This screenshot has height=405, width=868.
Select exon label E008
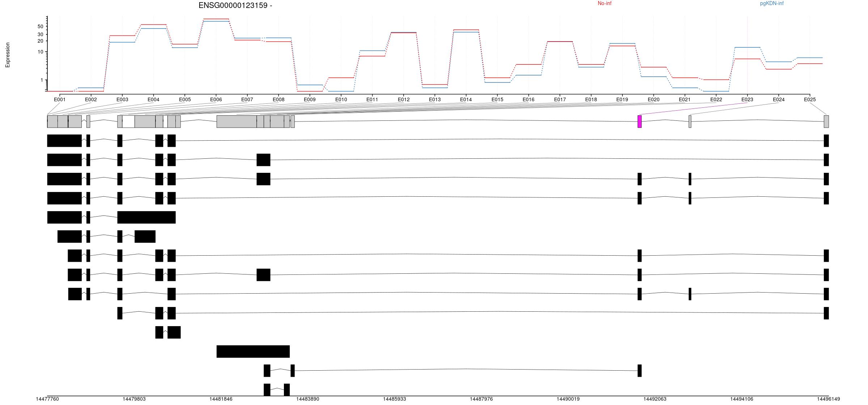point(278,99)
